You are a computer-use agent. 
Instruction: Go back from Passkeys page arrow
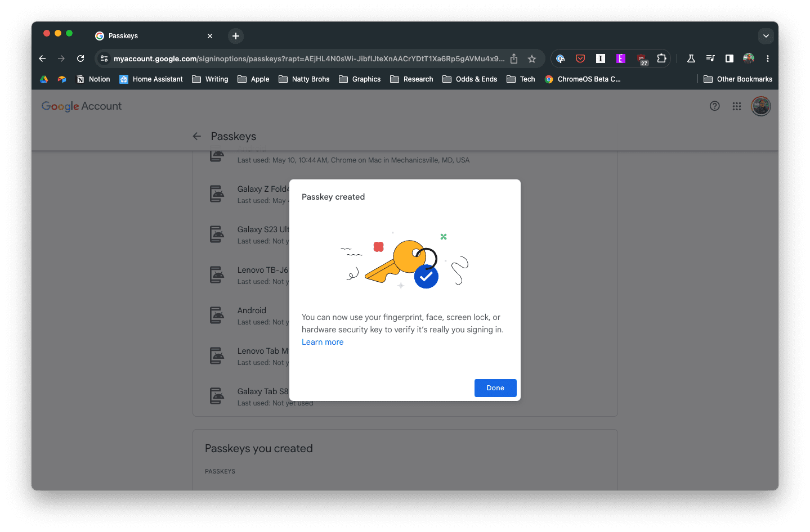pos(197,136)
